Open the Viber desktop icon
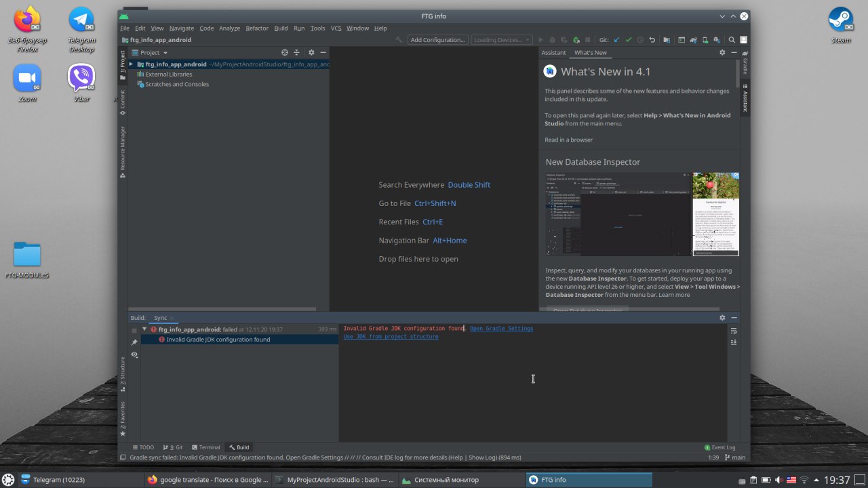This screenshot has width=868, height=488. click(x=81, y=83)
